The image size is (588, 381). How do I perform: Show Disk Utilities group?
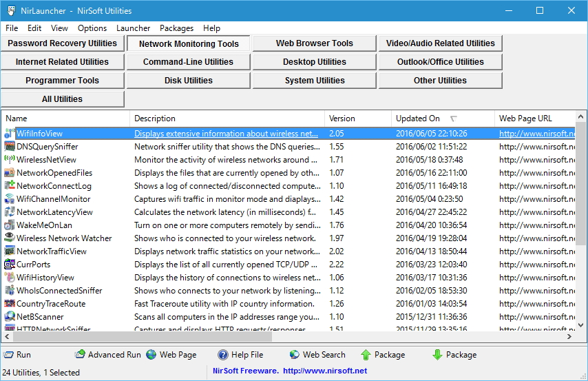tap(189, 81)
